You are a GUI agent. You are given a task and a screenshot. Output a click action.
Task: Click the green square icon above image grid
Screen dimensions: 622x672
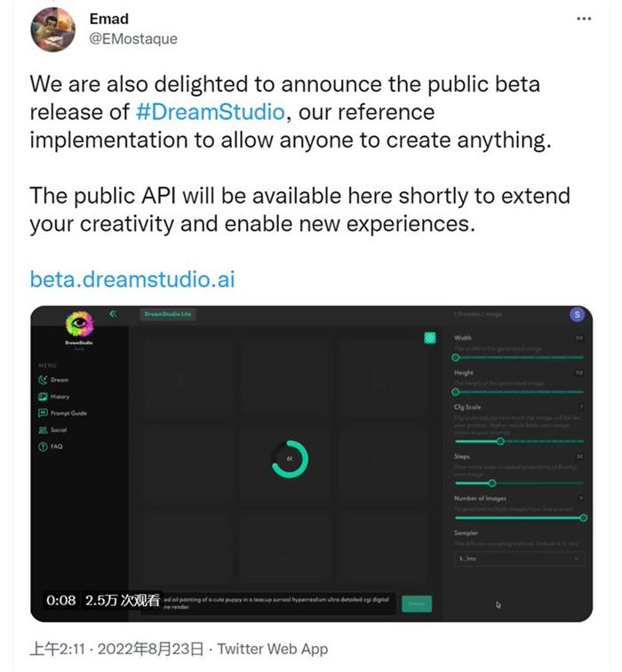point(430,338)
